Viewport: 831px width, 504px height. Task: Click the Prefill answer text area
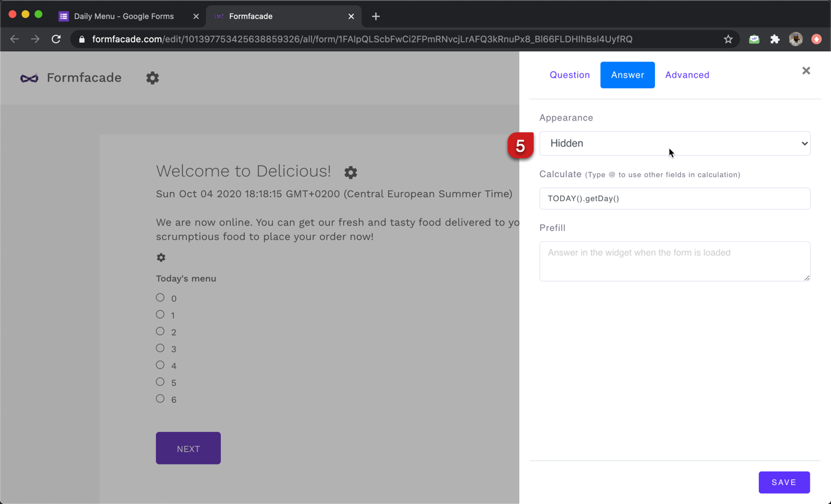pos(675,261)
